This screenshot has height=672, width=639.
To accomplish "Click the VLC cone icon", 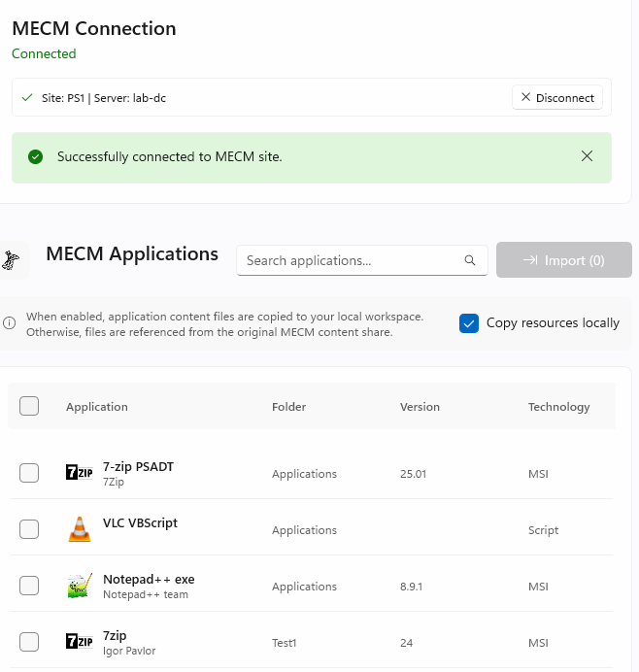I will pyautogui.click(x=79, y=529).
